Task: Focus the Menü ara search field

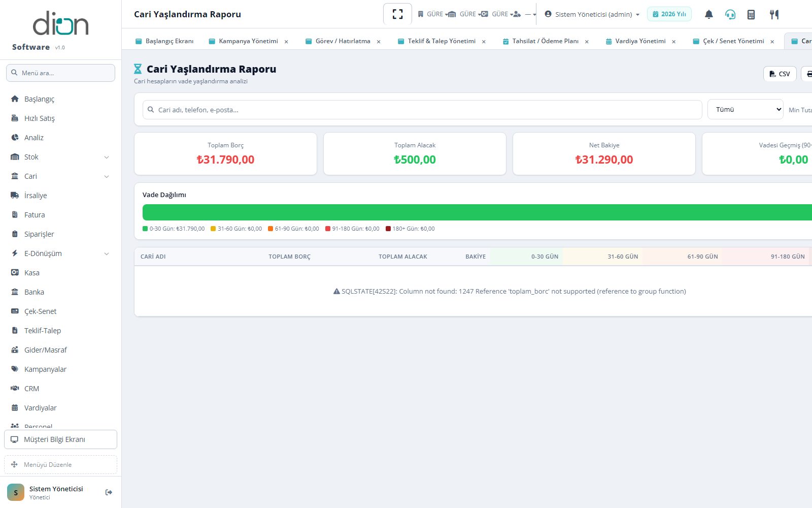Action: (x=60, y=73)
